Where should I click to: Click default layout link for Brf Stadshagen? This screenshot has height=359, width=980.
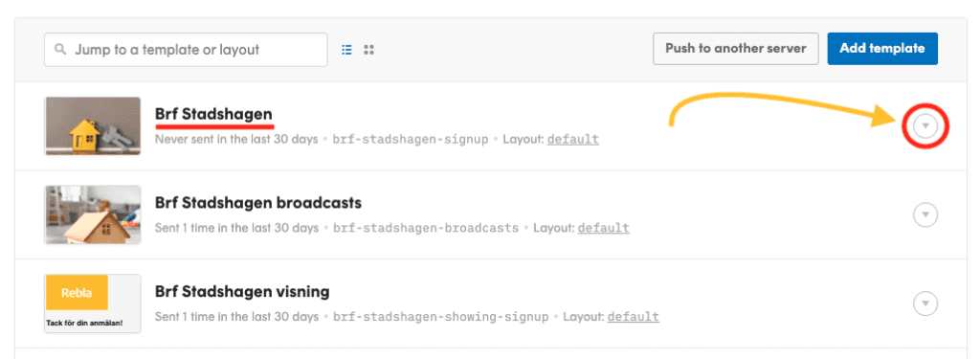[573, 139]
